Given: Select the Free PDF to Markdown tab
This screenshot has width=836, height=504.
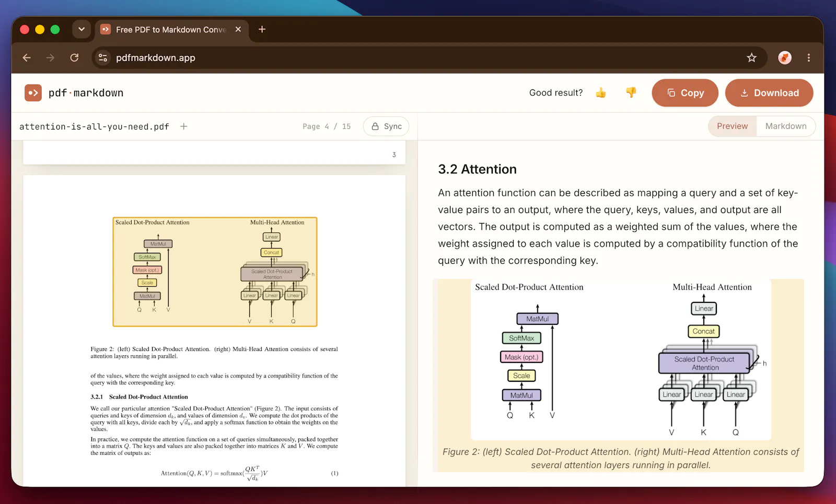Looking at the screenshot, I should (171, 29).
